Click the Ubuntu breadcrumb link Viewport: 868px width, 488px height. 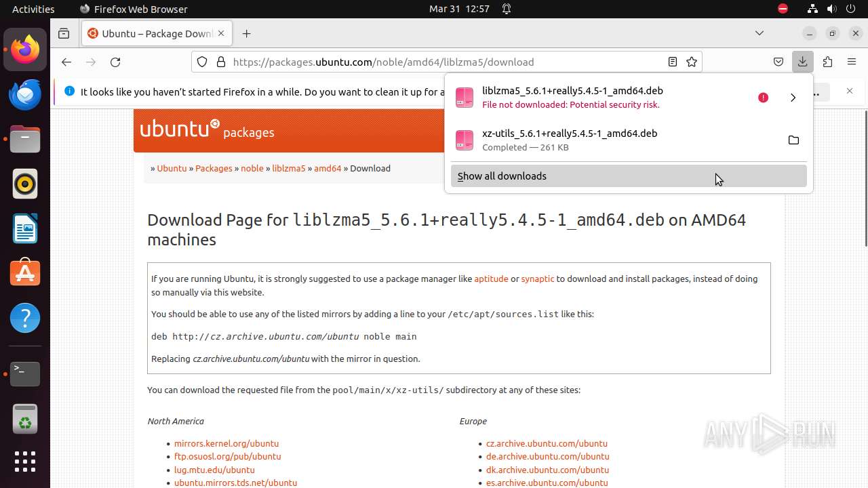pyautogui.click(x=172, y=168)
